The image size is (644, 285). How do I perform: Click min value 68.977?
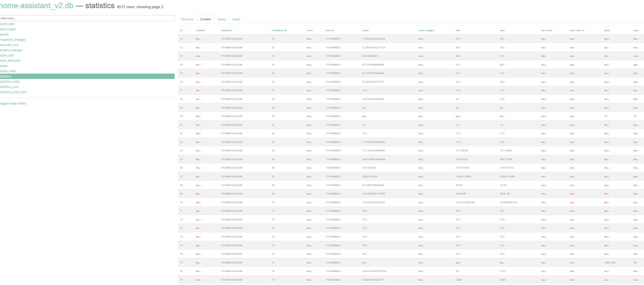click(x=460, y=185)
